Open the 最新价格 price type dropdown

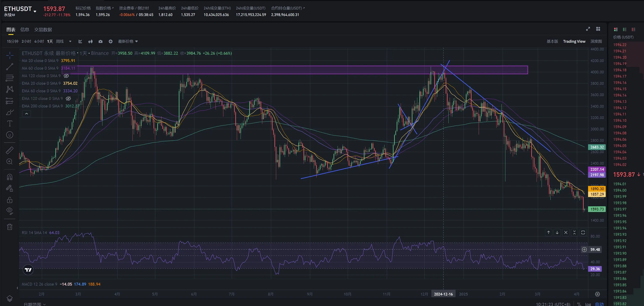[x=128, y=41]
